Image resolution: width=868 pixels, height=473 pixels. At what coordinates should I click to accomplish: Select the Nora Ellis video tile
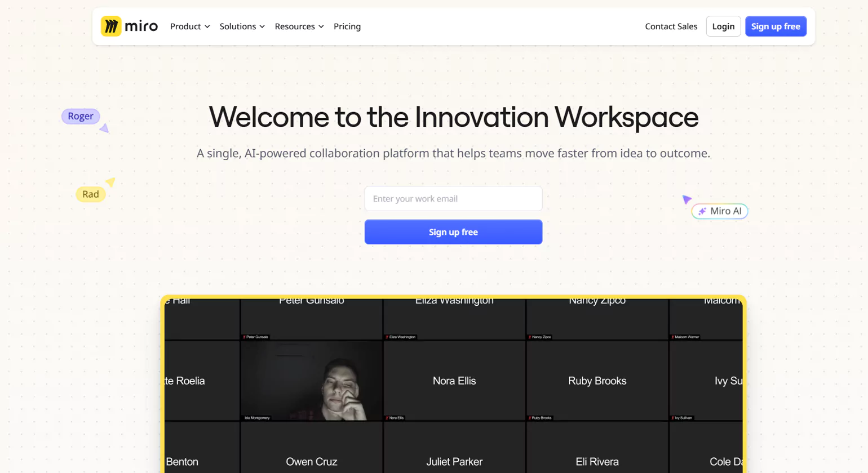click(x=454, y=381)
